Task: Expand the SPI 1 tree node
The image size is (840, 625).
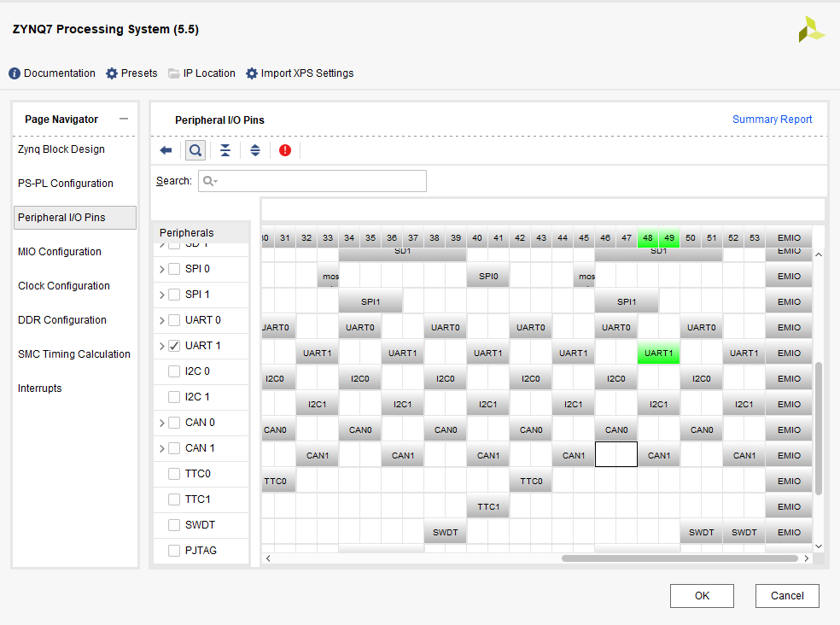Action: coord(162,295)
